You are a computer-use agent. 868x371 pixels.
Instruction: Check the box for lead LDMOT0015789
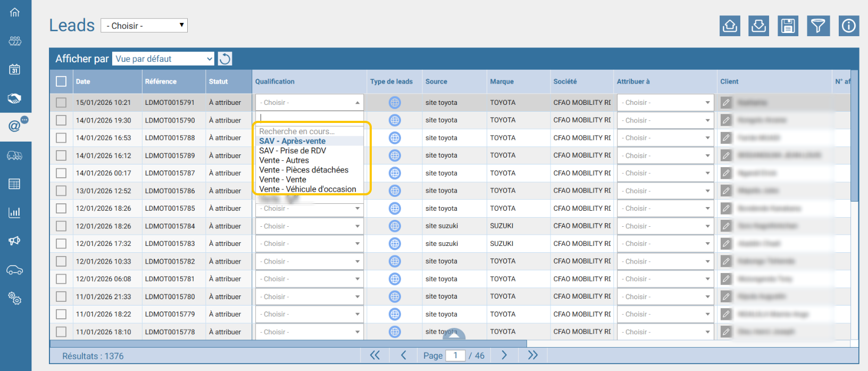point(61,155)
